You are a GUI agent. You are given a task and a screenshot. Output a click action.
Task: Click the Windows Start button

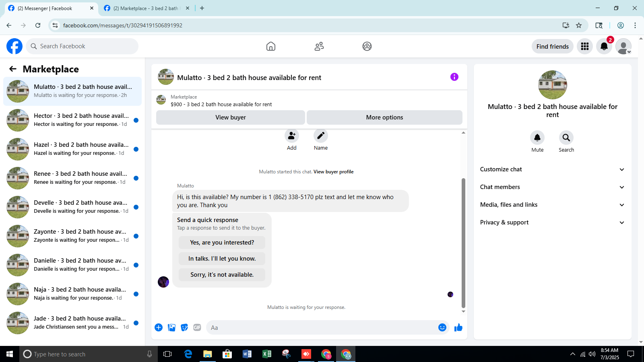(10, 354)
